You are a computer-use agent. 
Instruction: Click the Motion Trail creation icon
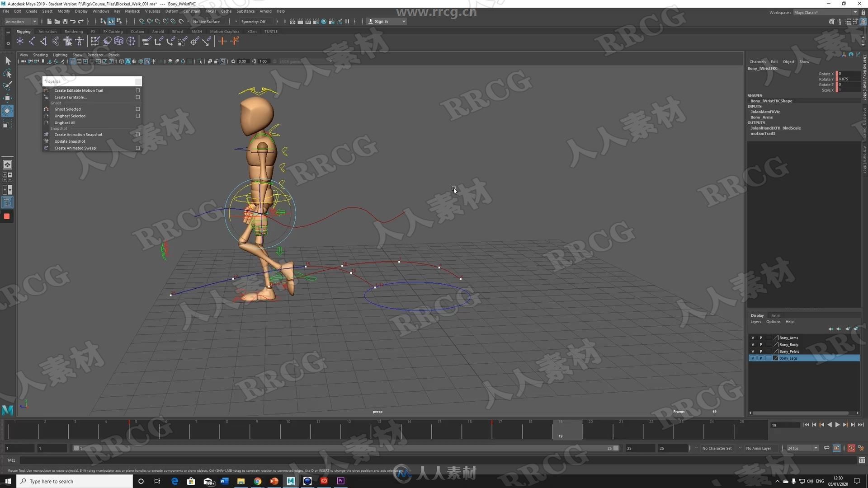(x=46, y=90)
